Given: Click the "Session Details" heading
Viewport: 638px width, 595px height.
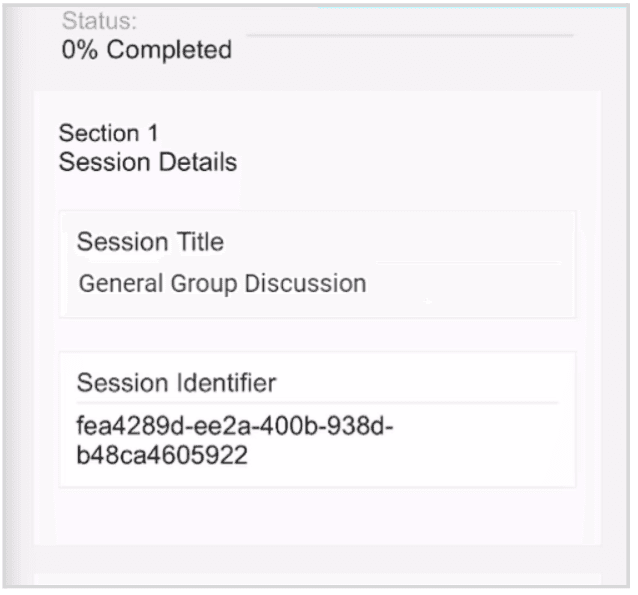Looking at the screenshot, I should (x=148, y=162).
